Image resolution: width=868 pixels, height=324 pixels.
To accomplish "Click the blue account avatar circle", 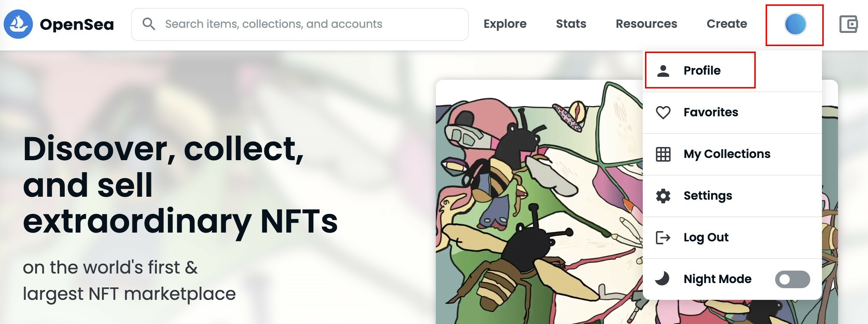I will click(795, 25).
